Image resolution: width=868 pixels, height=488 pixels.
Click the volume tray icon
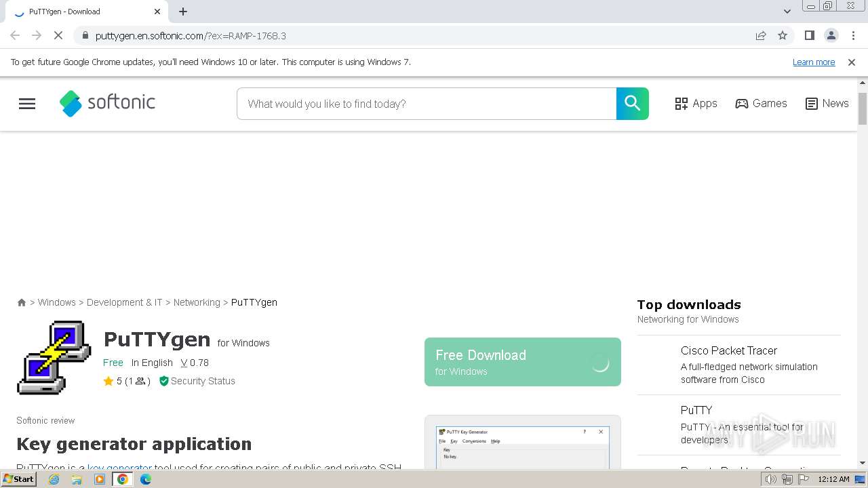click(x=771, y=479)
